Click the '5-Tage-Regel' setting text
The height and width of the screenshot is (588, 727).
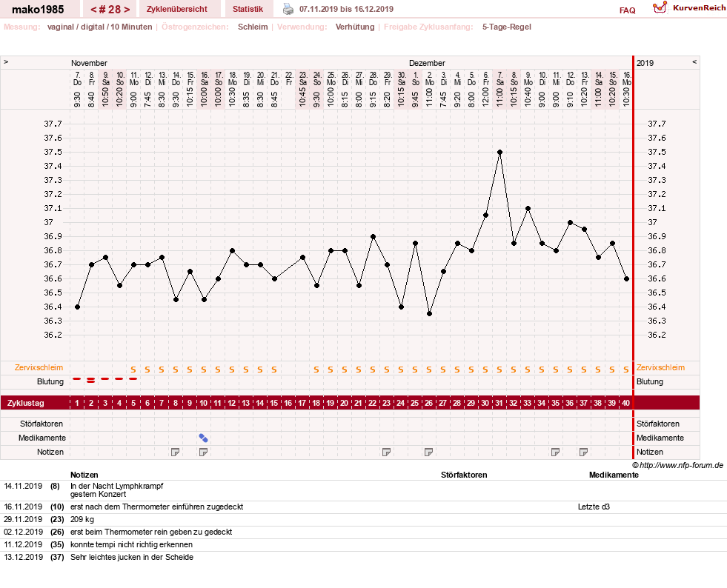pos(507,27)
